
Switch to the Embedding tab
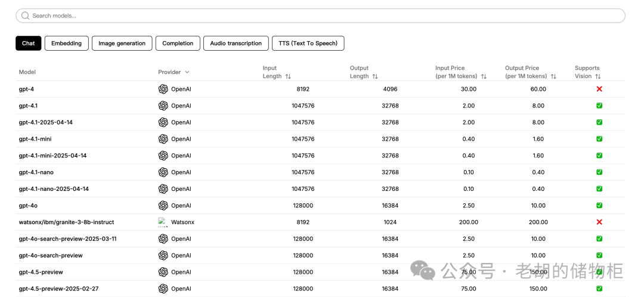point(67,43)
